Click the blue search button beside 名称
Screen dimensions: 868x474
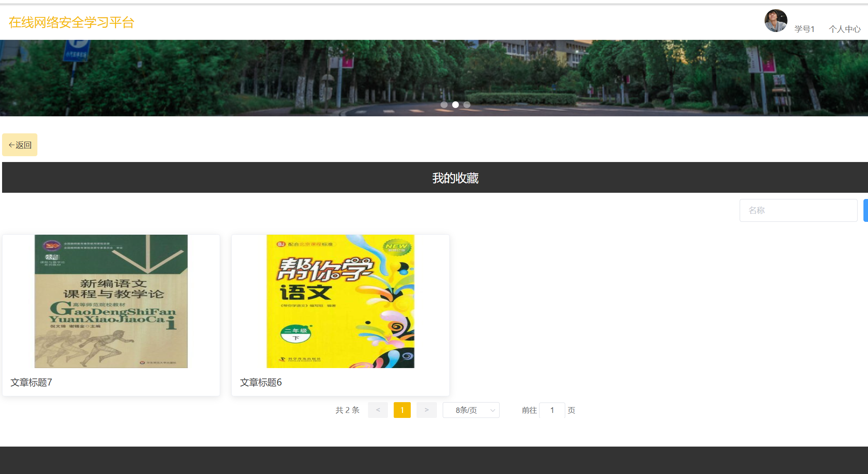tap(866, 210)
